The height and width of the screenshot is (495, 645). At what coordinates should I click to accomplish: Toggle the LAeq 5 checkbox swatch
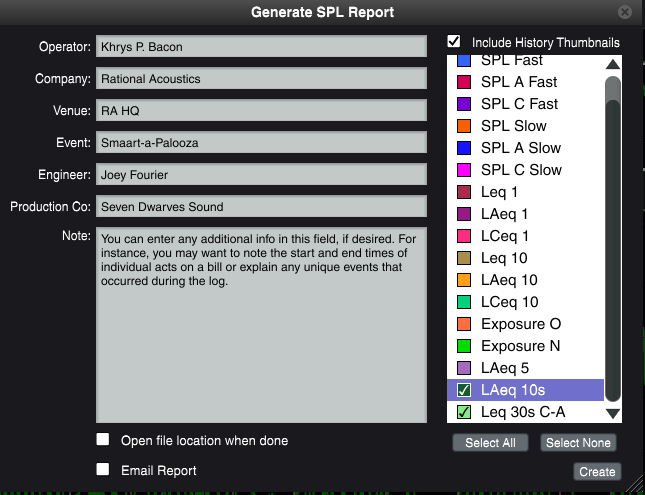pos(464,368)
